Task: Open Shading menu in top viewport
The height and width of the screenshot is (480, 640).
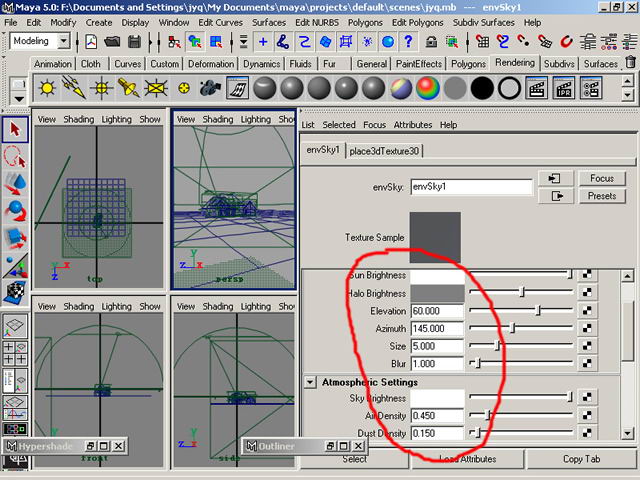Action: 79,119
